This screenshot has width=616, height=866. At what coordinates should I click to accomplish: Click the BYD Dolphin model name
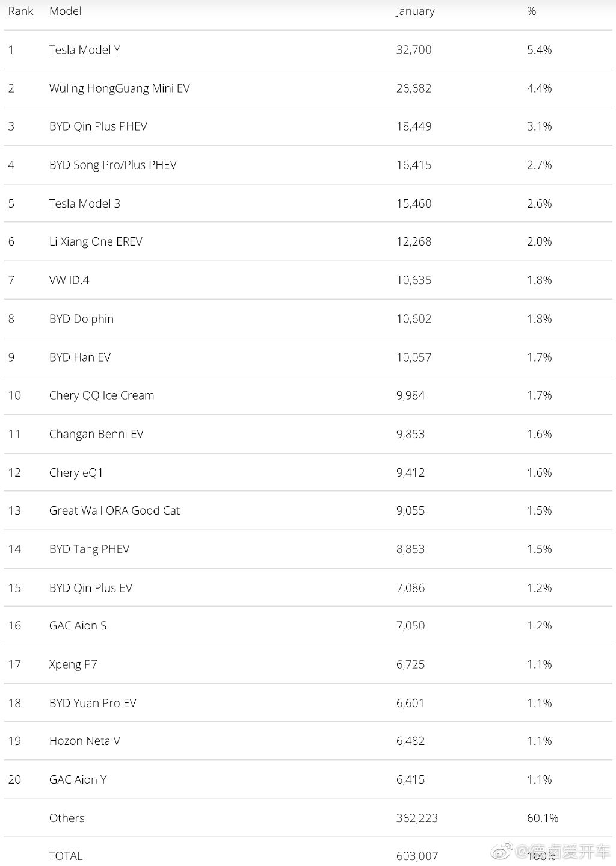[81, 318]
